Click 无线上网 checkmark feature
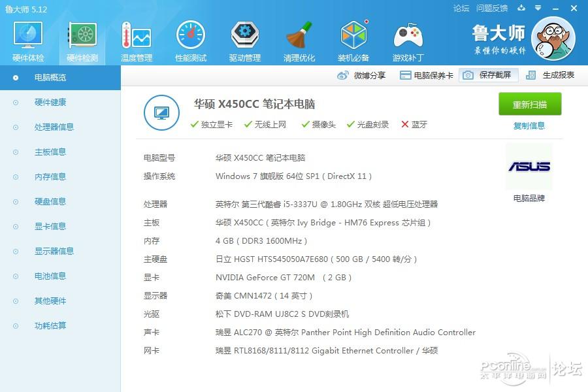This screenshot has height=392, width=588. (x=265, y=125)
